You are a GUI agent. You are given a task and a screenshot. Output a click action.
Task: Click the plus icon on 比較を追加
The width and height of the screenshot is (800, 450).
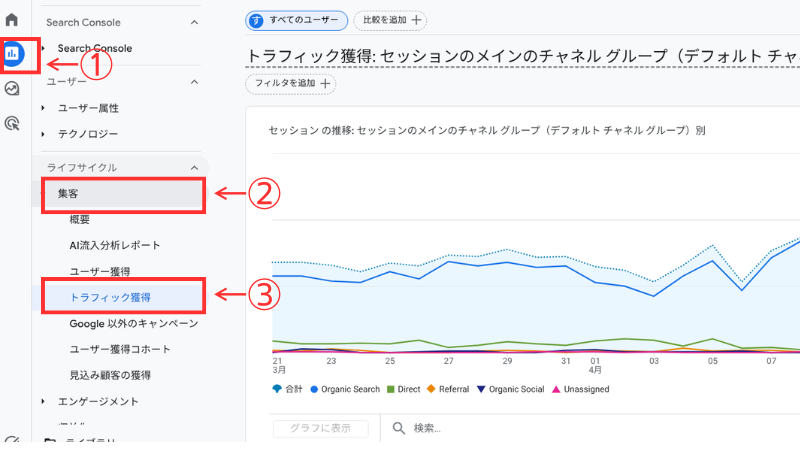416,20
